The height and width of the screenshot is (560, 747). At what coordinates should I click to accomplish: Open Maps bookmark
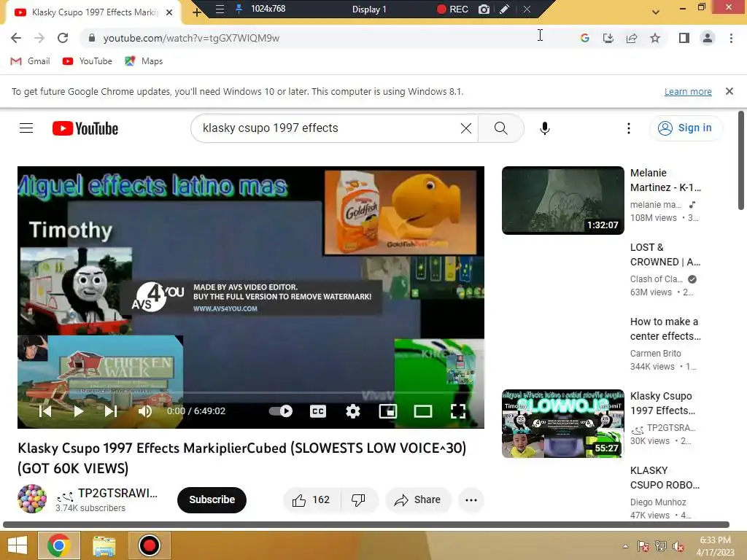coord(144,61)
